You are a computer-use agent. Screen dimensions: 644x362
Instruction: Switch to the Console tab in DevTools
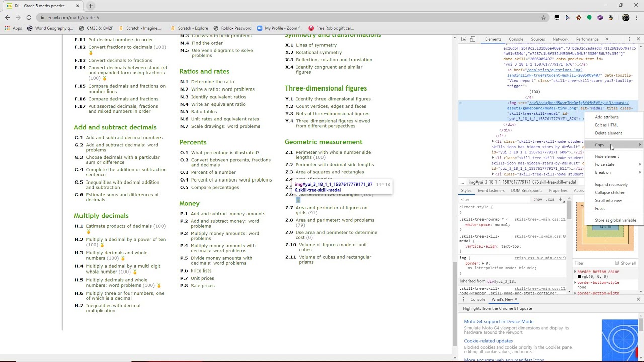coord(516,39)
